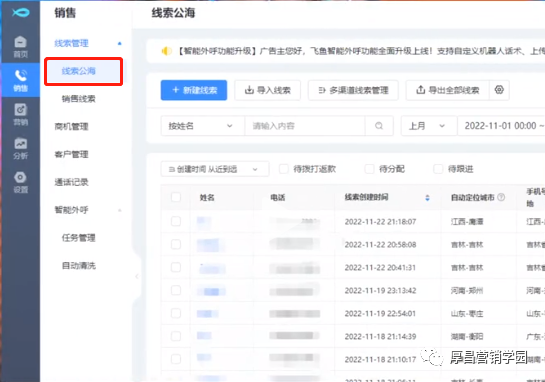
Task: Open 商机管理 menu item
Action: pyautogui.click(x=72, y=127)
